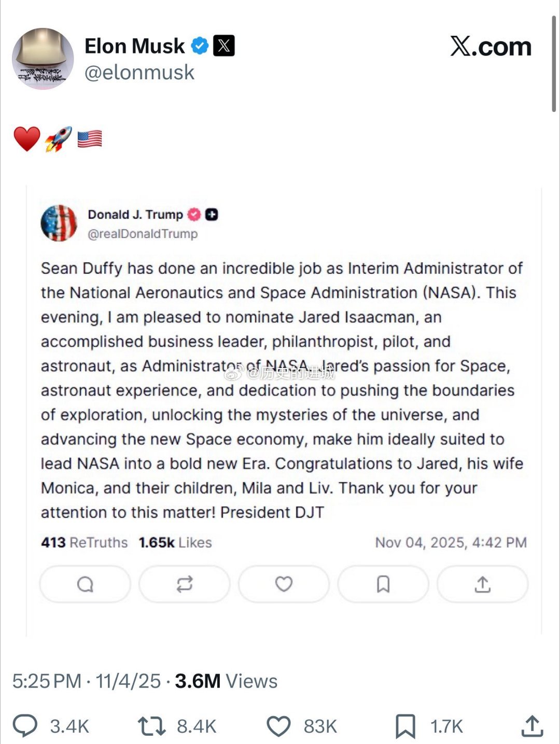The width and height of the screenshot is (560, 744).
Task: Click the X affiliation badge beside Musk's name
Action: click(224, 46)
